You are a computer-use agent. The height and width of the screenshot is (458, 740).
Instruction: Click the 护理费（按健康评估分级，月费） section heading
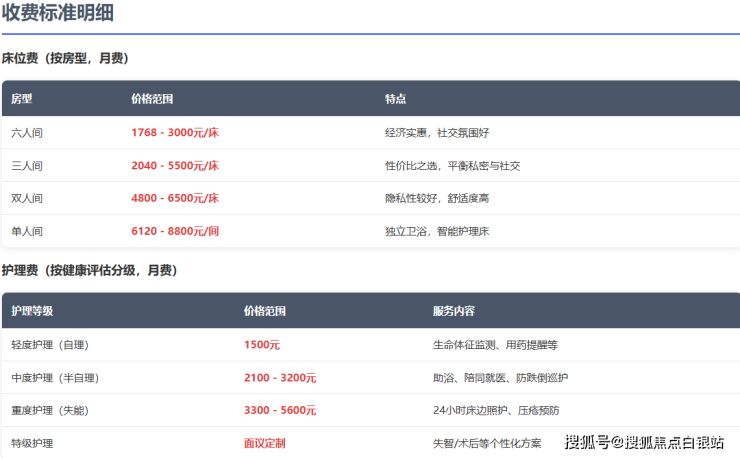[x=90, y=271]
